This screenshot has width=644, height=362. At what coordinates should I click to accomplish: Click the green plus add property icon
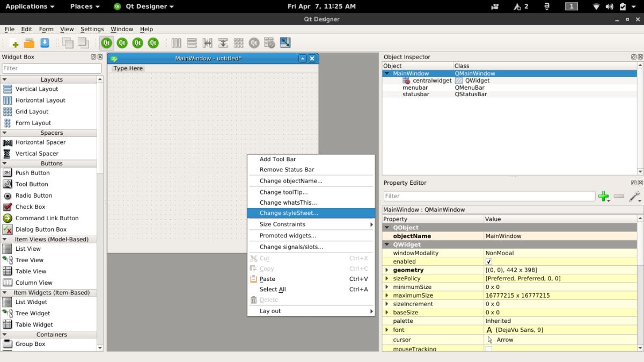(x=604, y=197)
